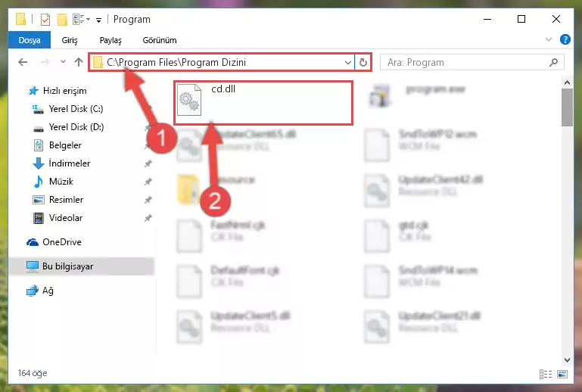
Task: Open the Dosya menu tab
Action: 30,40
